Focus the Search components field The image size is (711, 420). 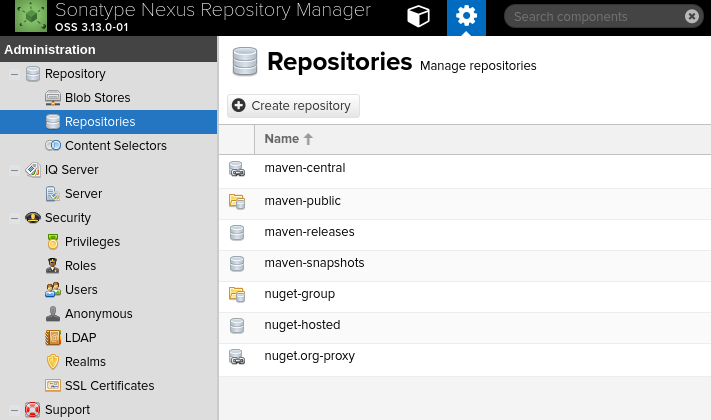tap(594, 17)
